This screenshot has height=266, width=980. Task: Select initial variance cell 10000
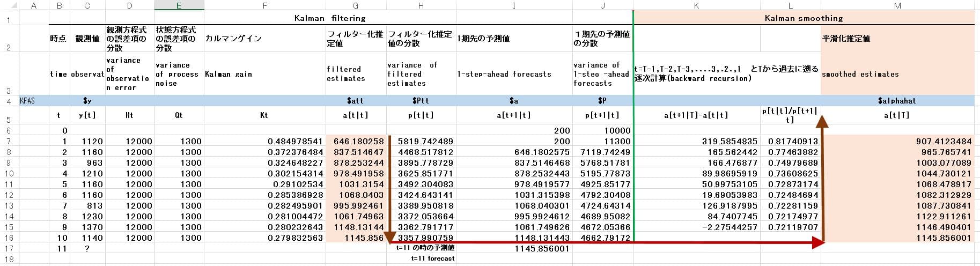[617, 131]
